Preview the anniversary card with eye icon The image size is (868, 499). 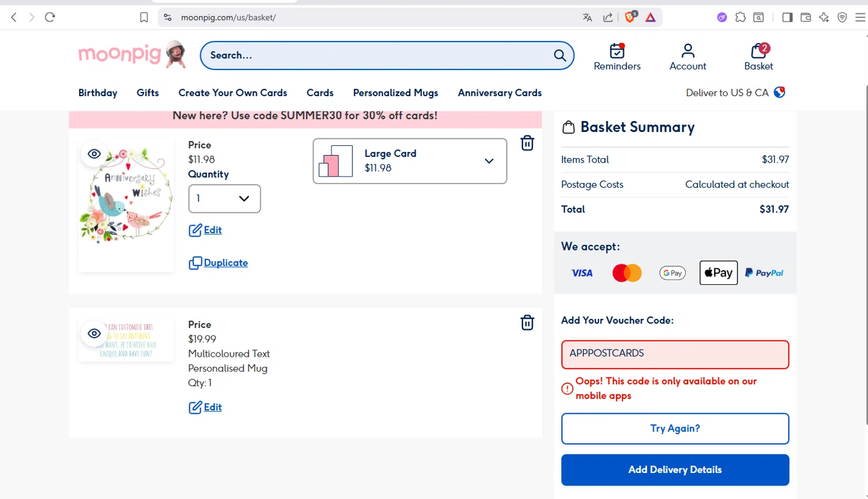94,154
